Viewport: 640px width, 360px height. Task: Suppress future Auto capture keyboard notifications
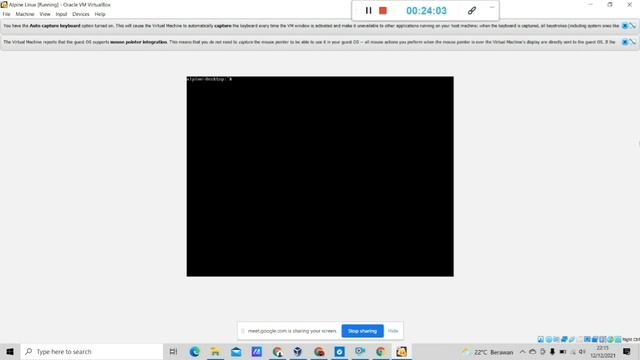[x=632, y=26]
